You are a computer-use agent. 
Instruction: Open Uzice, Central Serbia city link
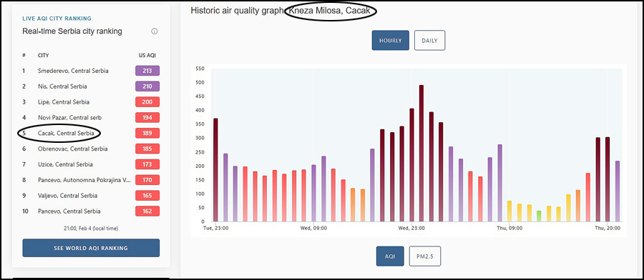[x=65, y=164]
